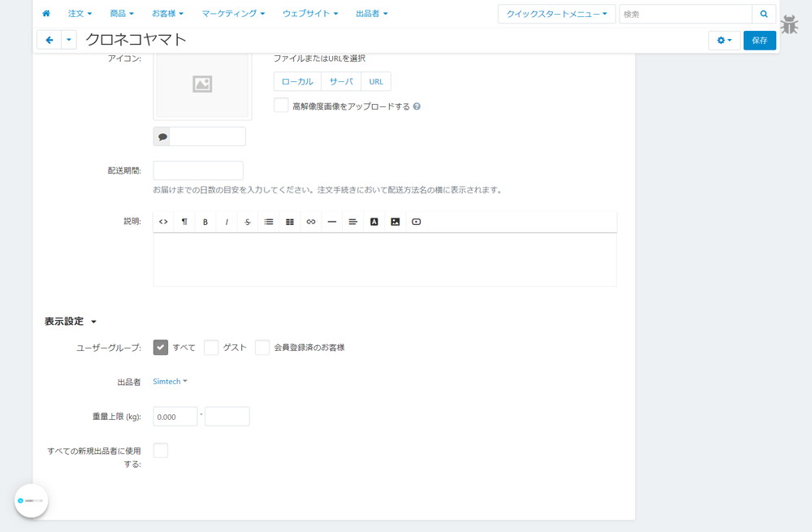This screenshot has height=532, width=812.
Task: Collapse the 表示設定 section
Action: (71, 321)
